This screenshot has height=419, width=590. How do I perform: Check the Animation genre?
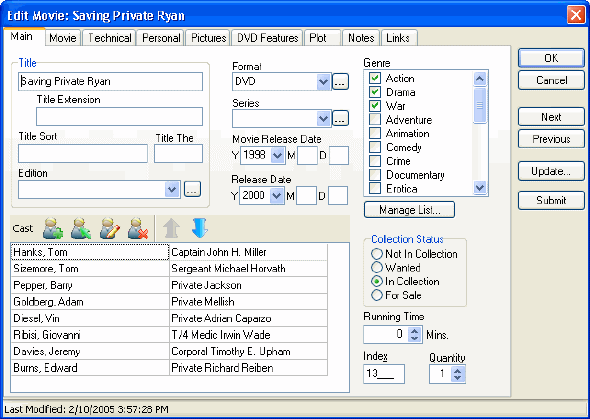[x=374, y=133]
